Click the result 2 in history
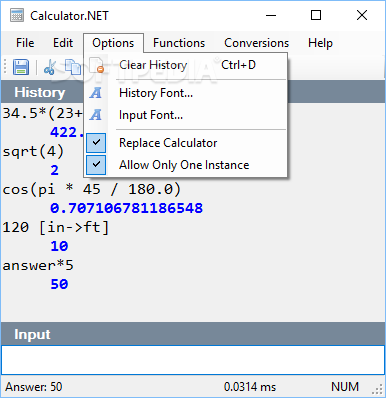The image size is (386, 398). coord(55,170)
